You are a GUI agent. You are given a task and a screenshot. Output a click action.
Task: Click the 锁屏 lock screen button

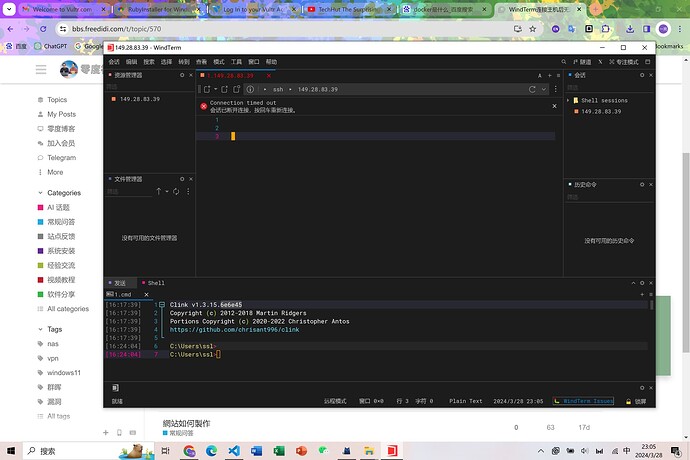pos(636,401)
